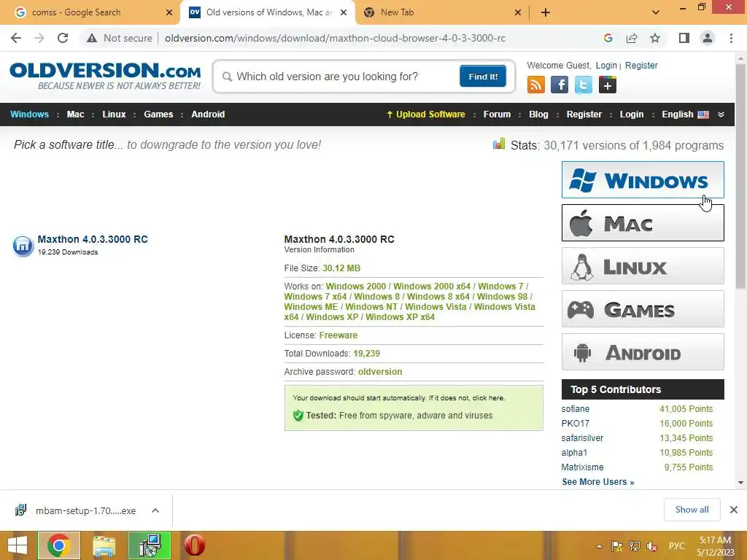Close the comss Google Search tab
This screenshot has height=560, width=747.
coord(169,12)
